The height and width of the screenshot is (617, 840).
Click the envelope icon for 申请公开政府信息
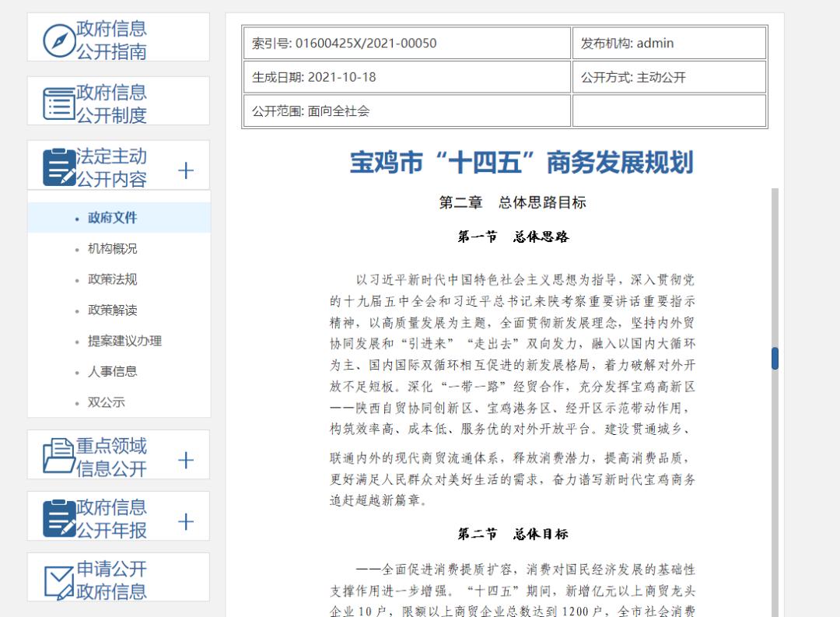[59, 580]
